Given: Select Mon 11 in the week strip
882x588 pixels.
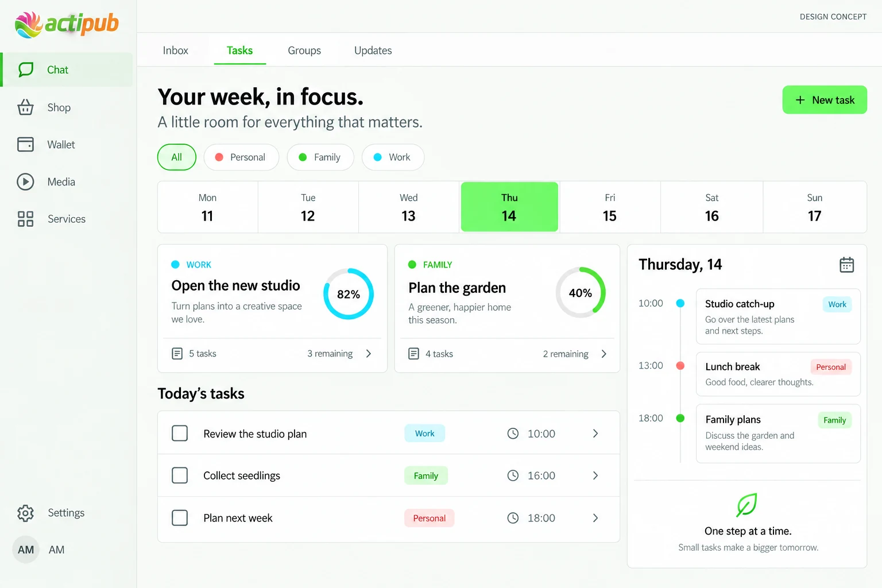Looking at the screenshot, I should click(x=208, y=207).
